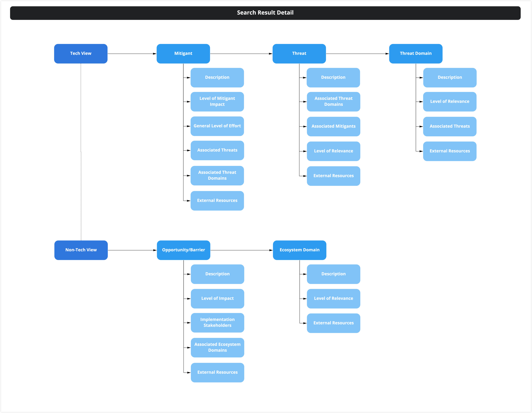
Task: Select the Threat node
Action: pos(299,54)
